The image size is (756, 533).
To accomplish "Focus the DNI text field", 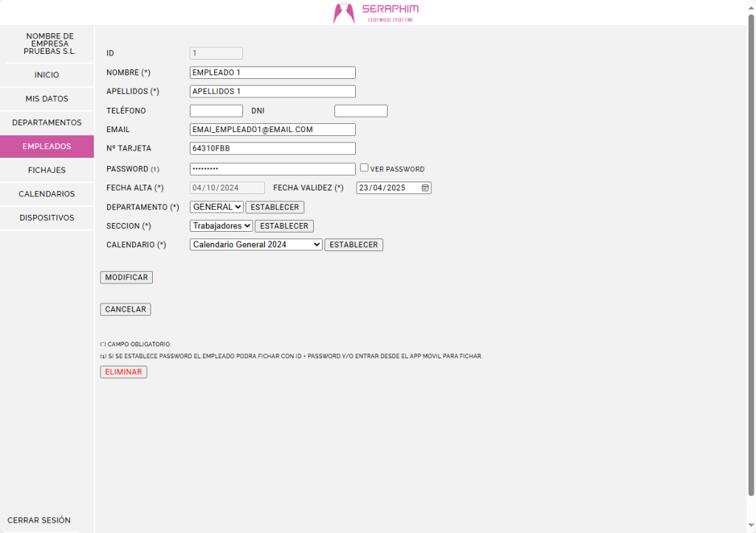I will pyautogui.click(x=360, y=111).
